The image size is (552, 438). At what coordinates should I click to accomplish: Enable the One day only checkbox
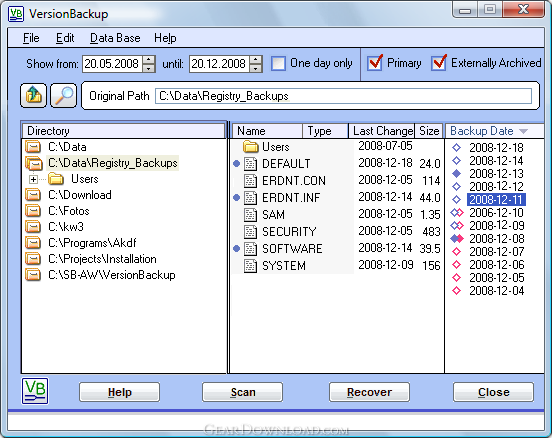[x=278, y=64]
